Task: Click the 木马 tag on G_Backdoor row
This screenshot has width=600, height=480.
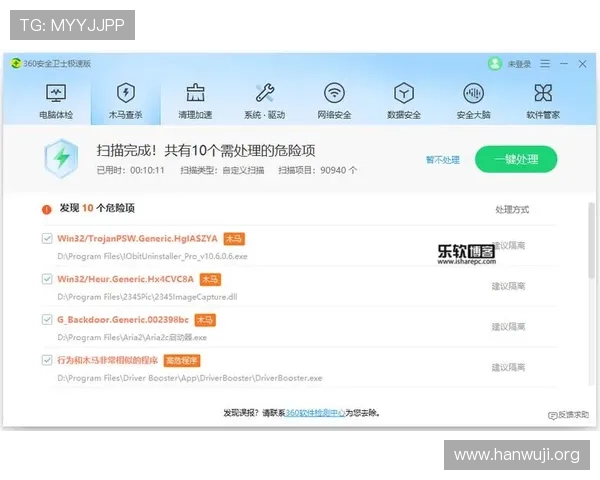Action: (x=205, y=320)
